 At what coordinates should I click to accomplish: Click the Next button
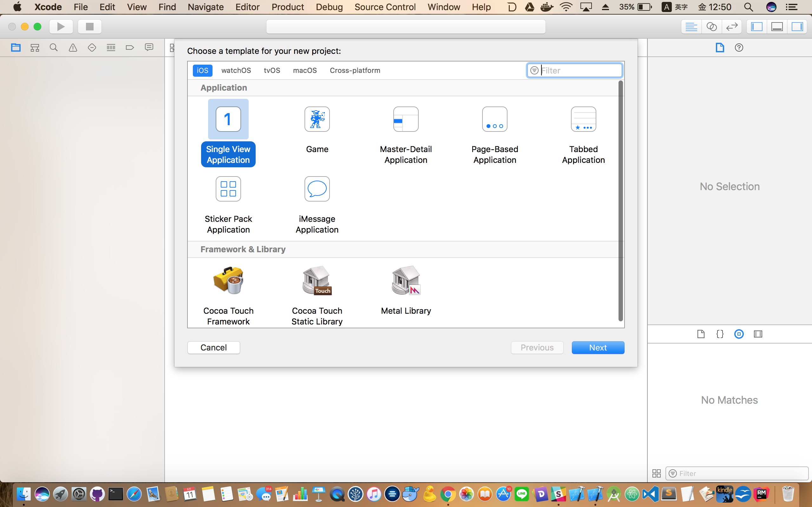click(x=598, y=347)
